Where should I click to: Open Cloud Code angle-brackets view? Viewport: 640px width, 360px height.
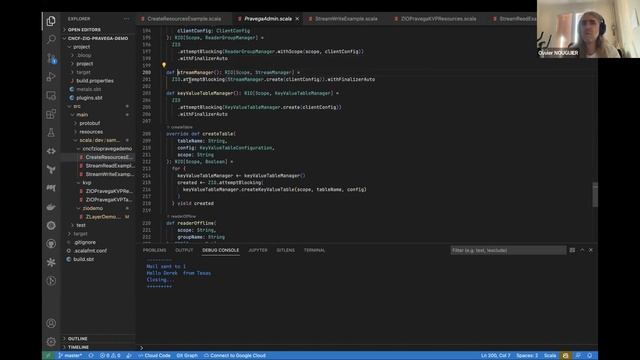pyautogui.click(x=51, y=151)
